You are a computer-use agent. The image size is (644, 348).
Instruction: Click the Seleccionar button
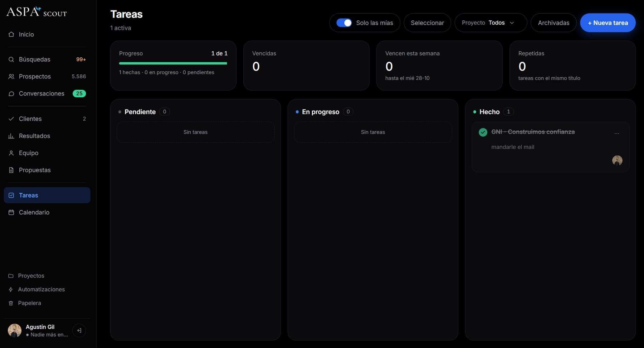[427, 23]
